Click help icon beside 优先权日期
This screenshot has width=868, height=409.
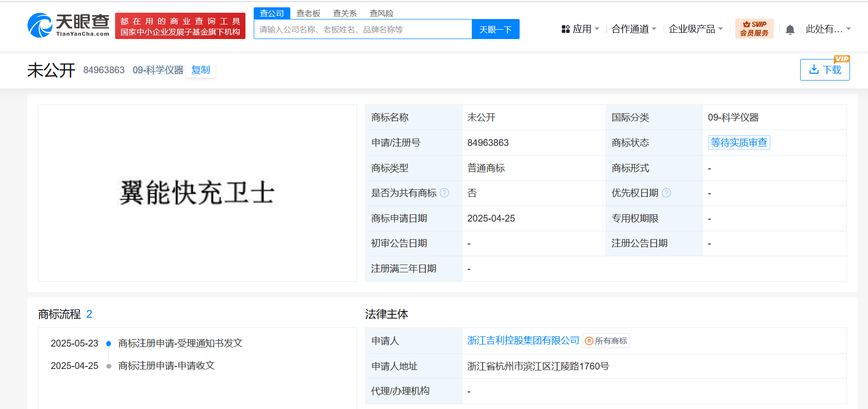pos(666,193)
